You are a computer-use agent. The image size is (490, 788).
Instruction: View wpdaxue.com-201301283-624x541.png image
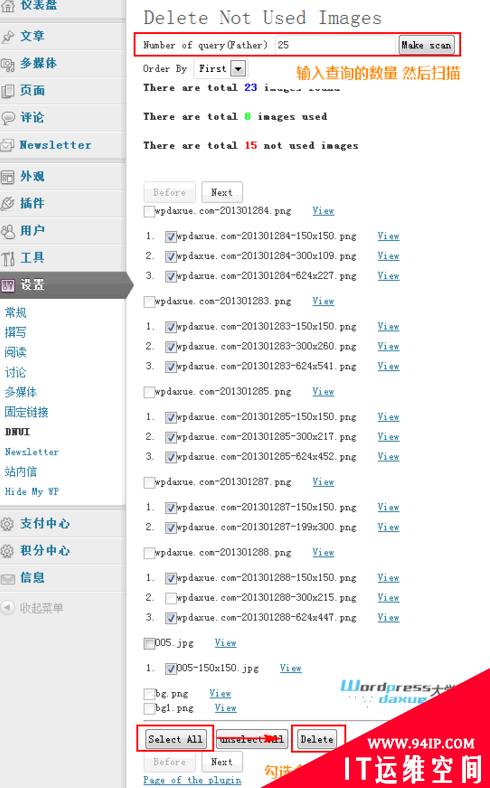pos(388,366)
